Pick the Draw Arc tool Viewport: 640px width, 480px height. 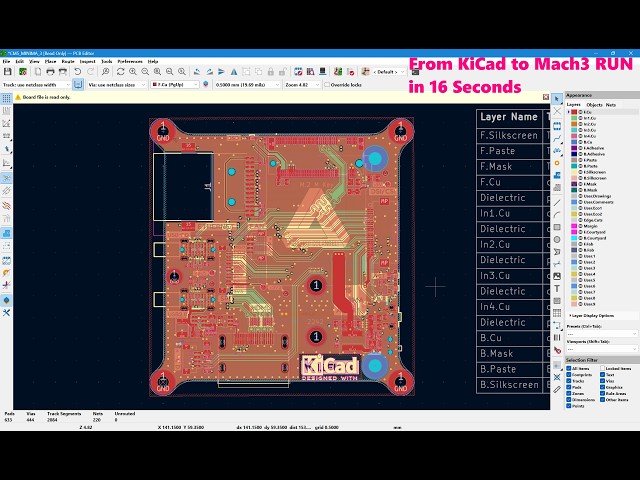pos(557,215)
